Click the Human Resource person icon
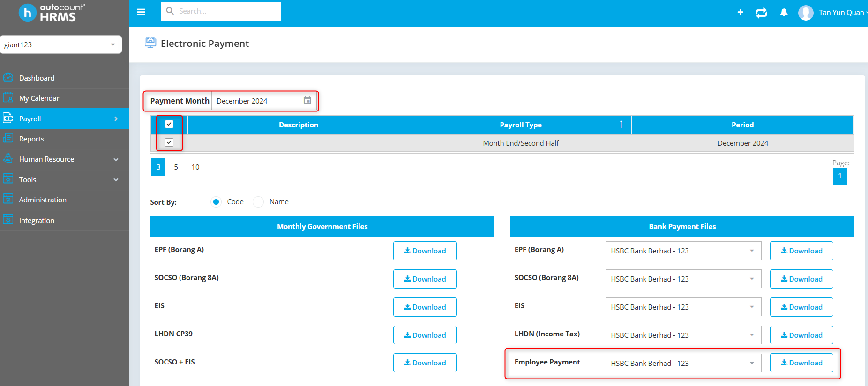868x386 pixels. 8,158
